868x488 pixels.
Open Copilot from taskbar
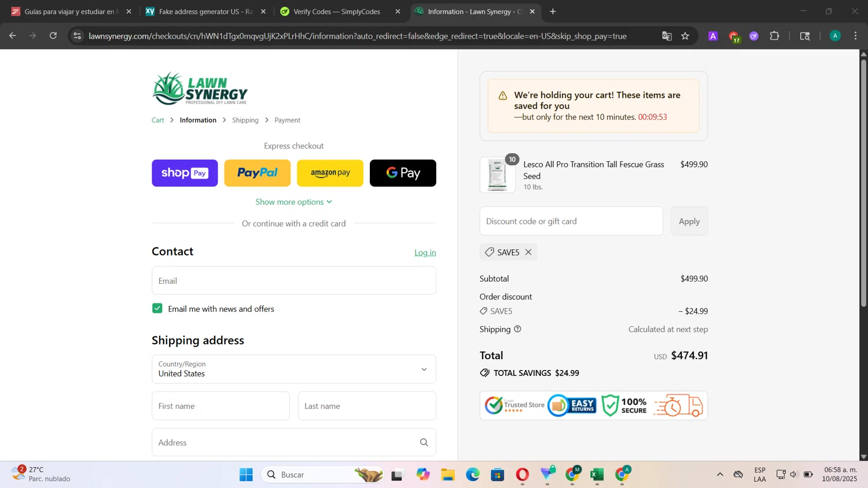pos(423,475)
